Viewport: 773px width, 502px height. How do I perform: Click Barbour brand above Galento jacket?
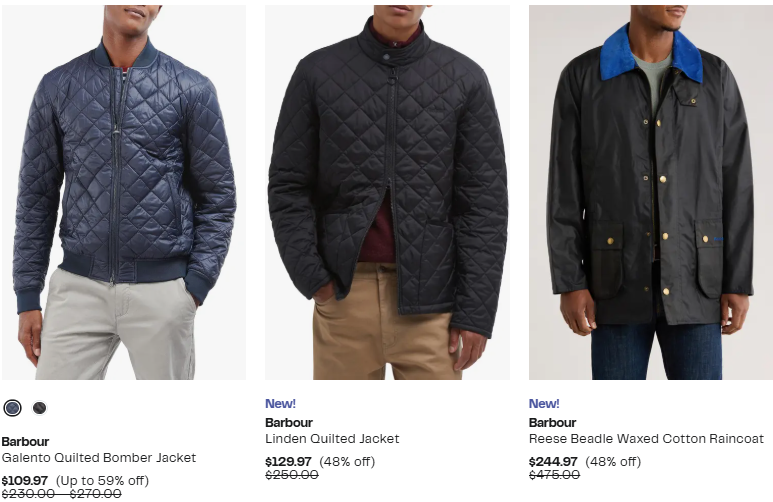(25, 441)
